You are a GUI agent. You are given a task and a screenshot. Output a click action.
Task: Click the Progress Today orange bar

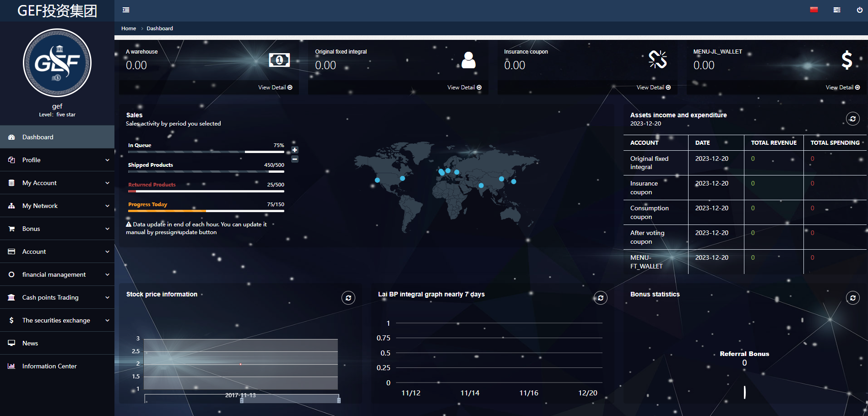tap(167, 211)
